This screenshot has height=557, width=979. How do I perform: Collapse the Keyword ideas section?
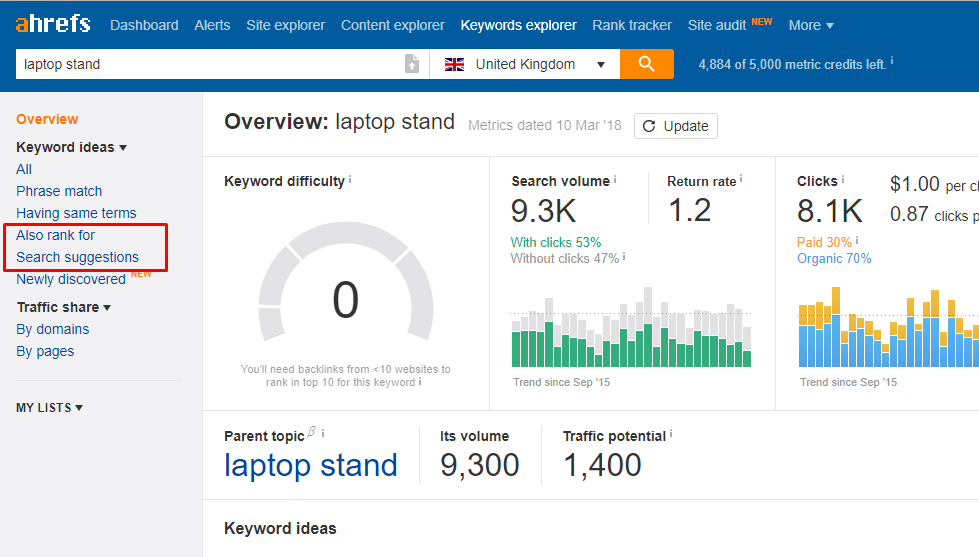pyautogui.click(x=71, y=147)
